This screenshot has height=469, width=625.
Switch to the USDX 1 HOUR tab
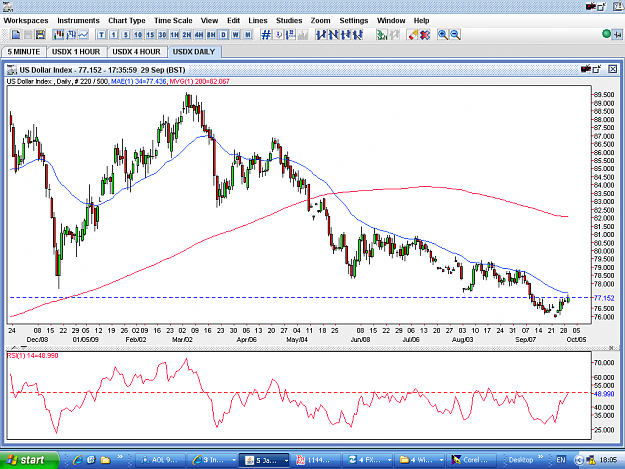[76, 52]
